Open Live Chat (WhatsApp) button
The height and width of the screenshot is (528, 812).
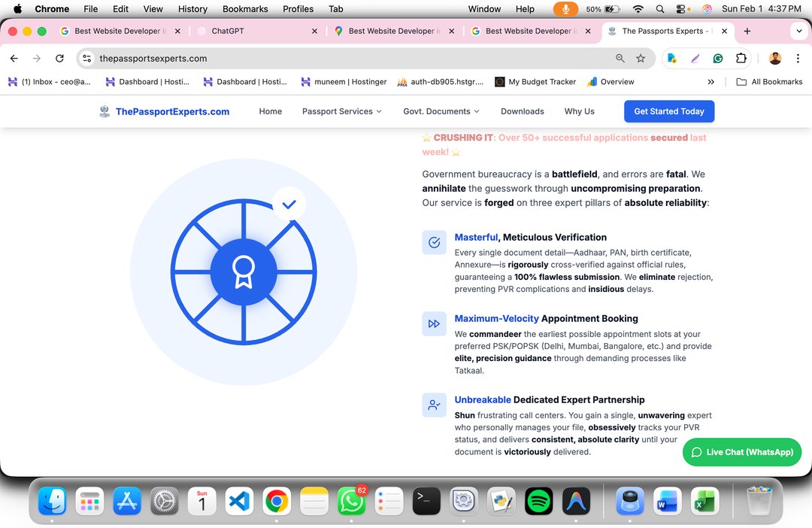tap(741, 452)
